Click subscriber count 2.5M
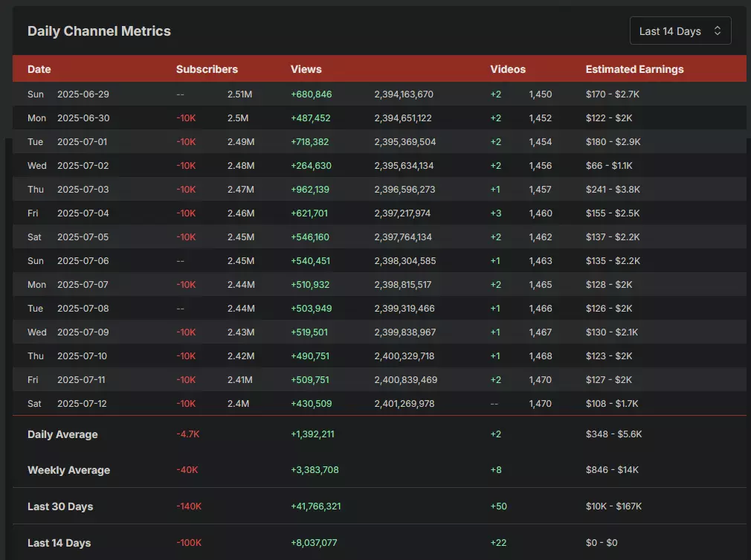The width and height of the screenshot is (751, 560). [237, 118]
